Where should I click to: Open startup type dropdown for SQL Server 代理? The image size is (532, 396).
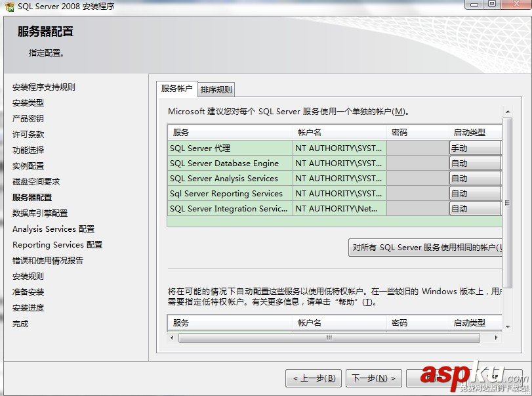475,148
